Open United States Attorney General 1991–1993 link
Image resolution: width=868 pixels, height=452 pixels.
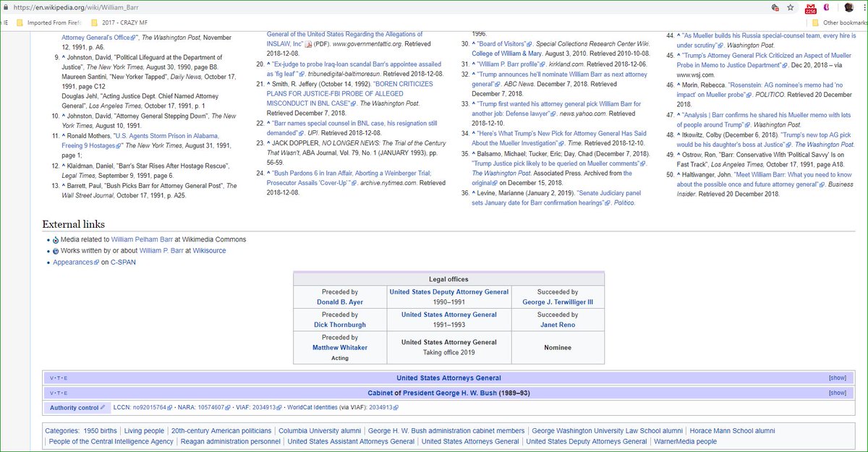point(449,315)
